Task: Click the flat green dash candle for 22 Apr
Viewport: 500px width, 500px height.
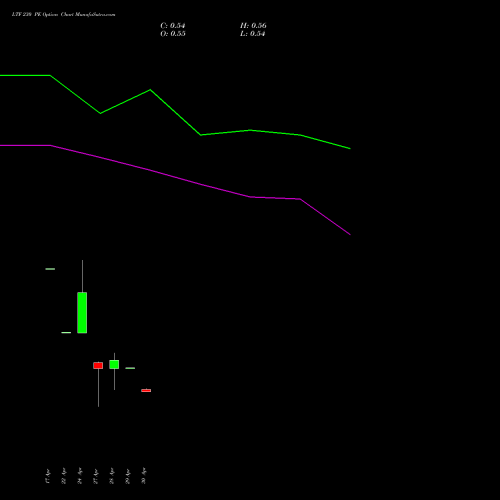Action: (x=66, y=332)
